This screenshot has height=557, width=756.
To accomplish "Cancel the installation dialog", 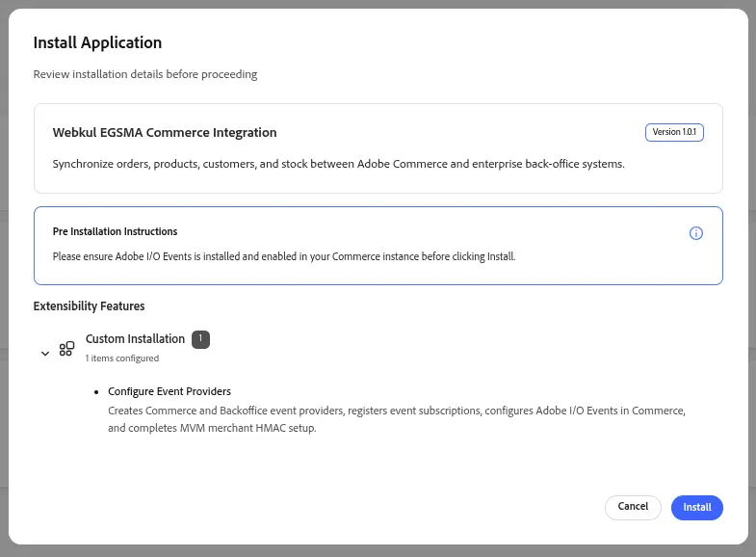I will (633, 507).
